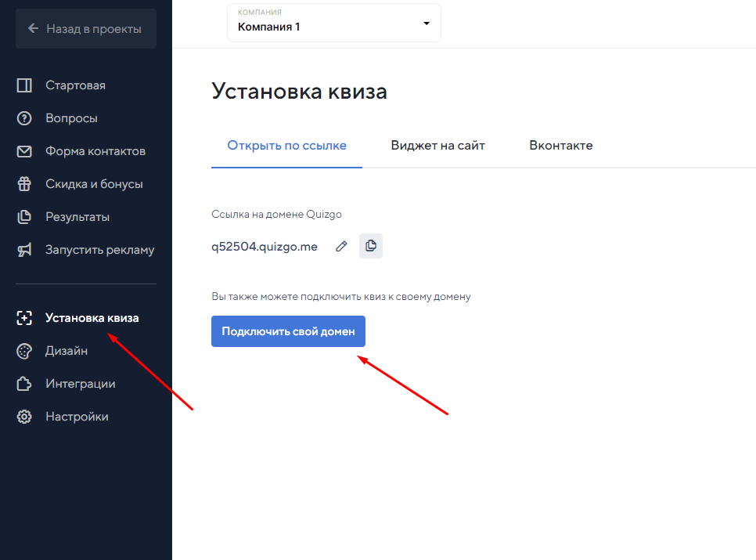This screenshot has width=756, height=560.
Task: Click the Вопросы question mark icon
Action: (24, 118)
